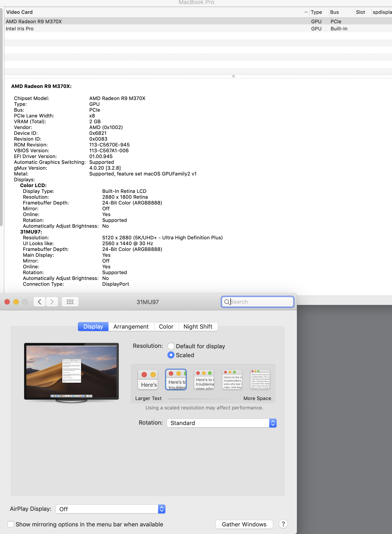392x534 pixels.
Task: Click the EFI Driver Version 01.00.945
Action: coord(101,156)
